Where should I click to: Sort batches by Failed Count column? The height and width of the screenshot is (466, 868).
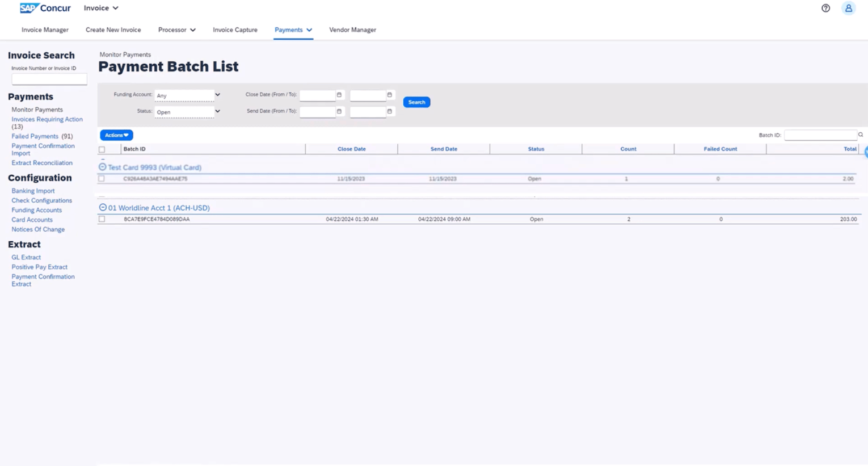click(720, 149)
